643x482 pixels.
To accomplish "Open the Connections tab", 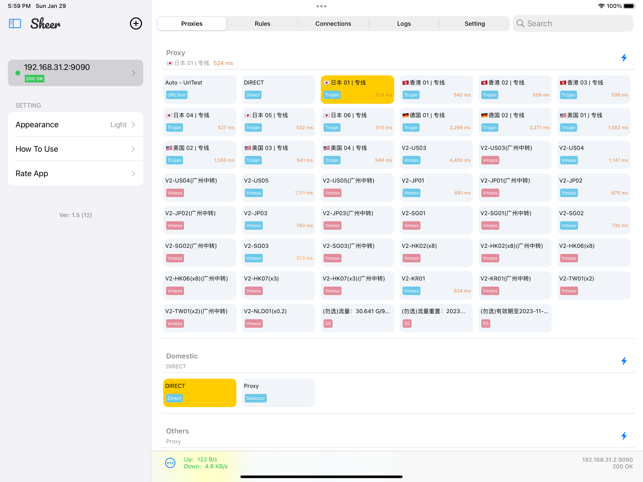I will pyautogui.click(x=333, y=23).
